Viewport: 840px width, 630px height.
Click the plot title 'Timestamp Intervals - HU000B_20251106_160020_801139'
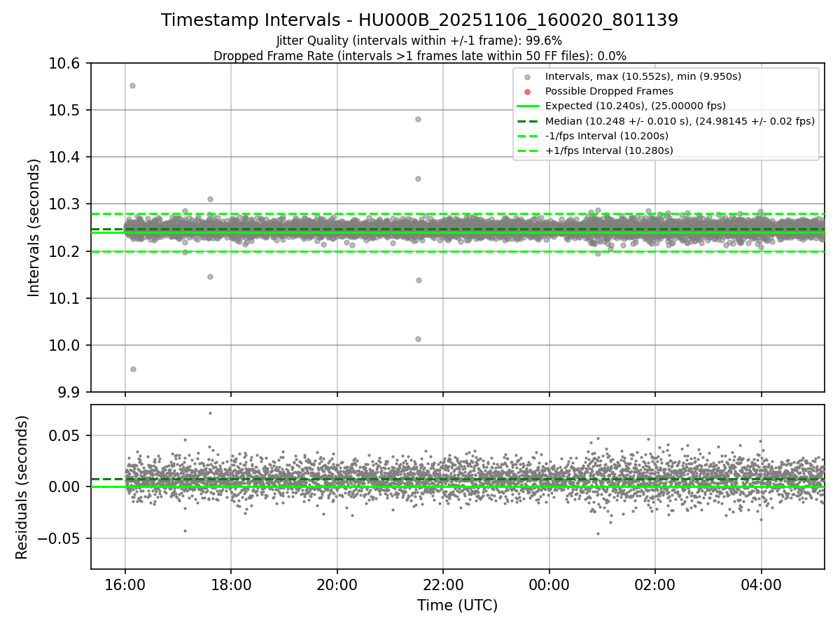click(419, 20)
